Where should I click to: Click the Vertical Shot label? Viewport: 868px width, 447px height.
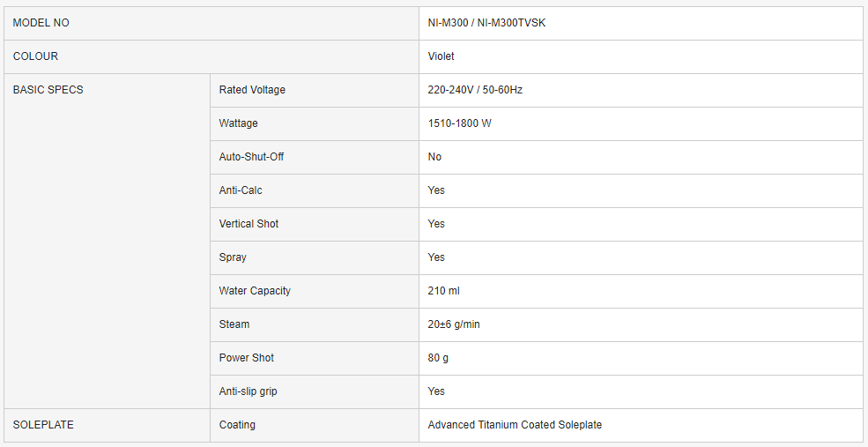click(x=249, y=224)
